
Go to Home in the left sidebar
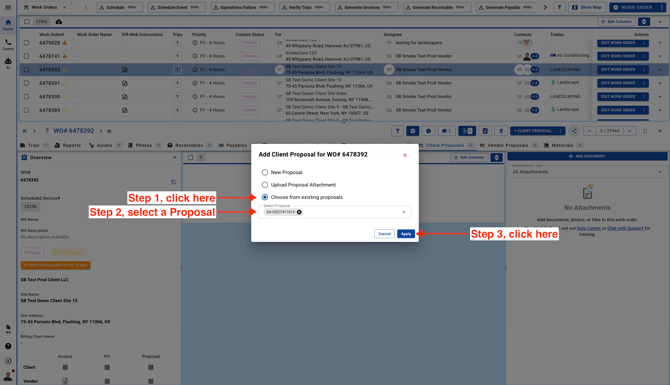[x=8, y=25]
